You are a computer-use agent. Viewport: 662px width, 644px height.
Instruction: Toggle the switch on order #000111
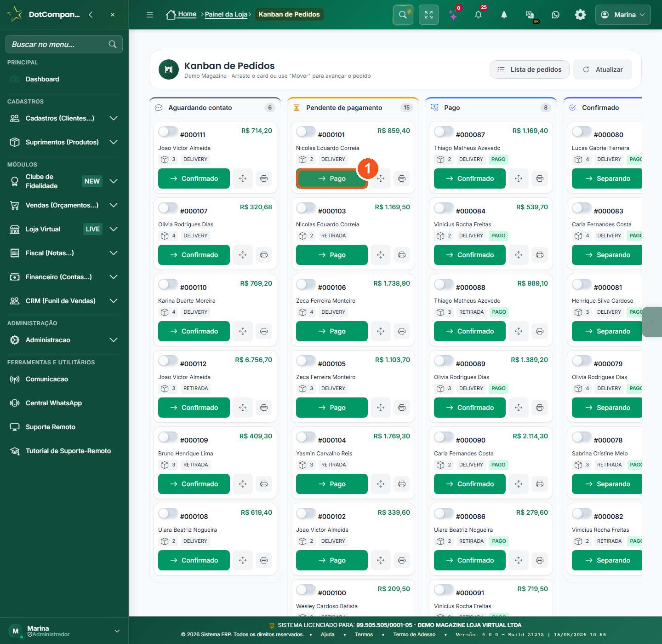pos(168,132)
